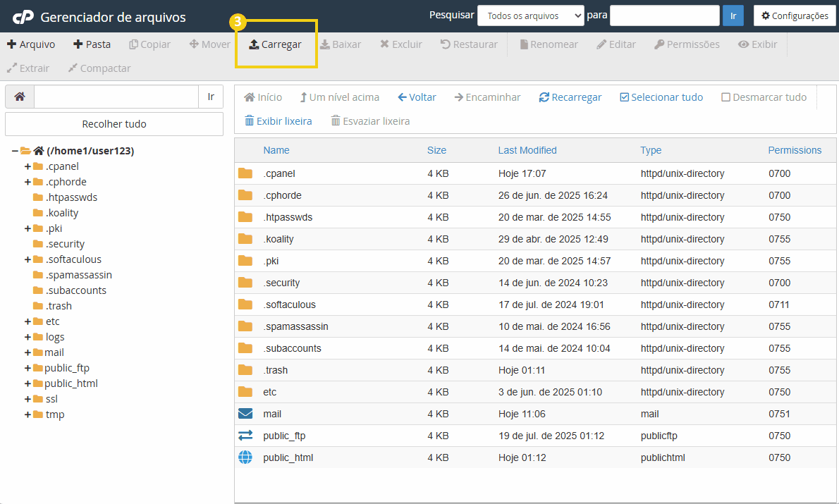The width and height of the screenshot is (839, 504).
Task: Sort by the Name column header
Action: click(x=276, y=150)
